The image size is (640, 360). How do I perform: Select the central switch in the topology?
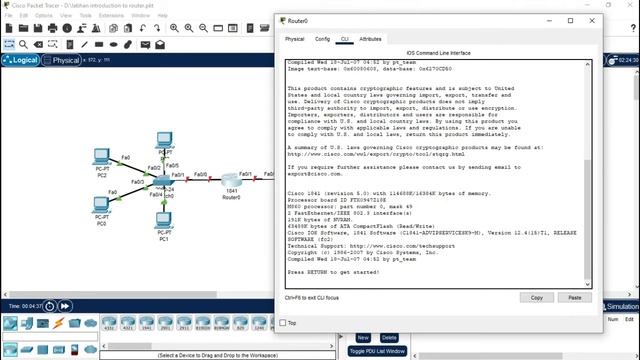[x=163, y=181]
